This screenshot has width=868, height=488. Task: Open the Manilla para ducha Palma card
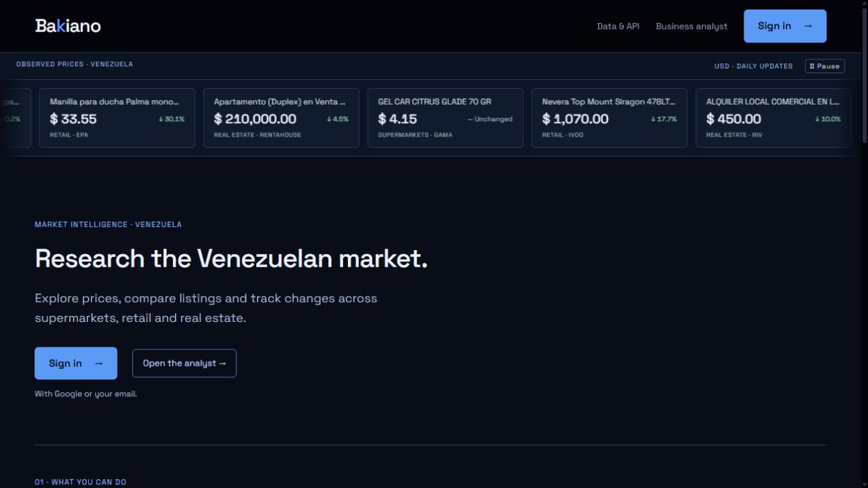pyautogui.click(x=117, y=118)
